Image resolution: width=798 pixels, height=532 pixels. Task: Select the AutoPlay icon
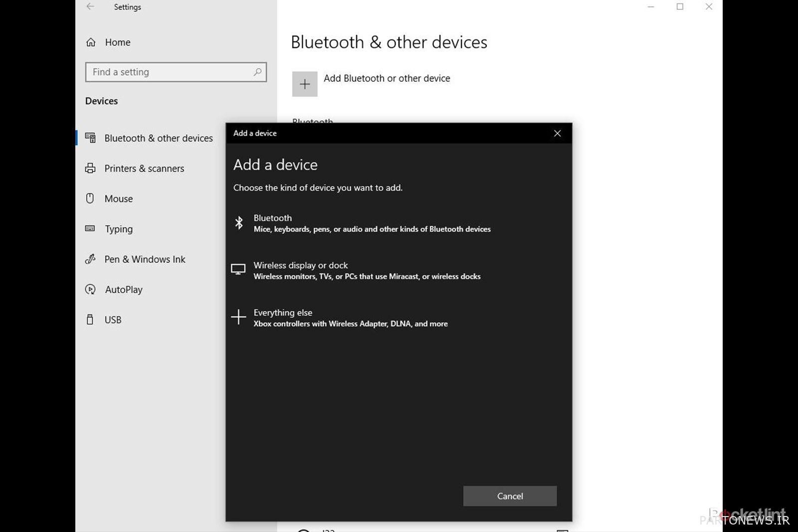(90, 290)
